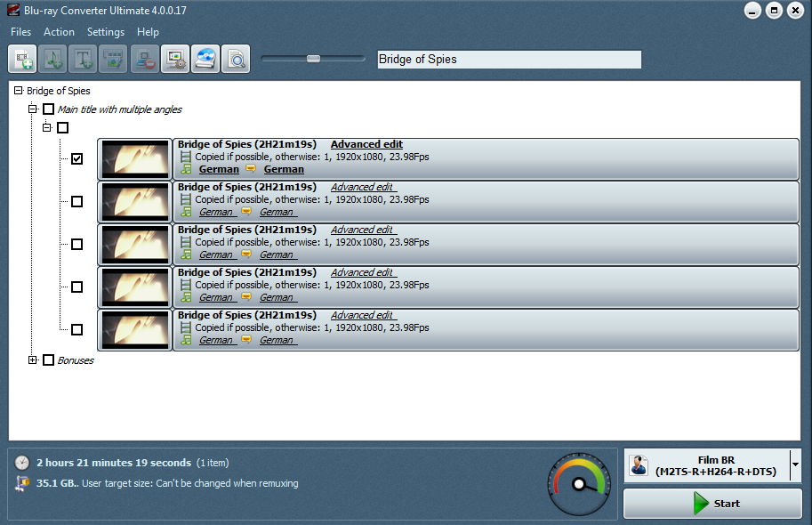Click the third Bridge of Spies thumbnail
Viewport: 812px width, 525px height.
pos(135,245)
